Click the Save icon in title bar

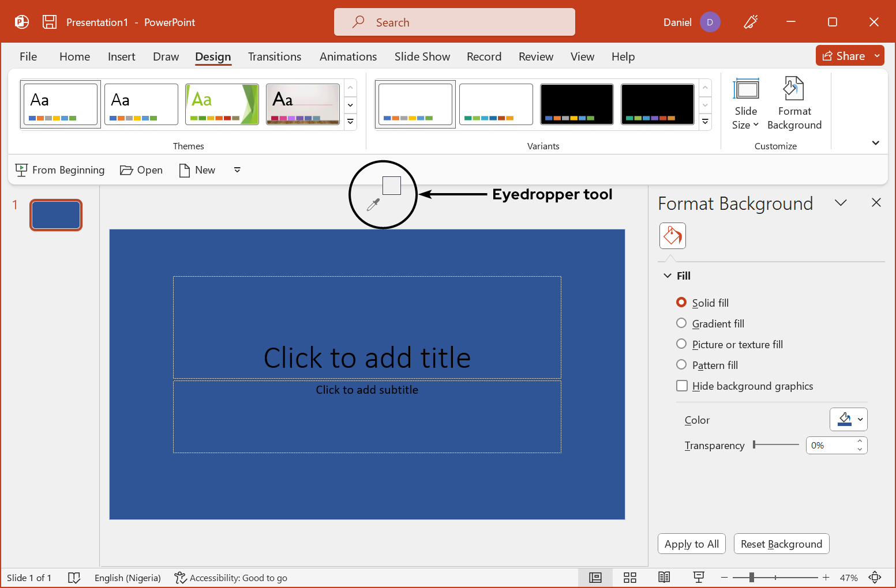[50, 22]
